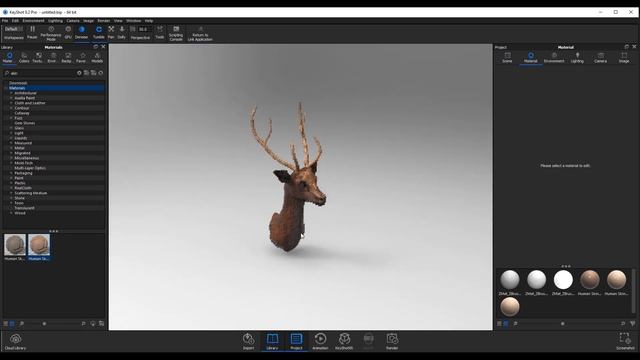The height and width of the screenshot is (360, 640).
Task: Open the Render menu
Action: point(104,20)
